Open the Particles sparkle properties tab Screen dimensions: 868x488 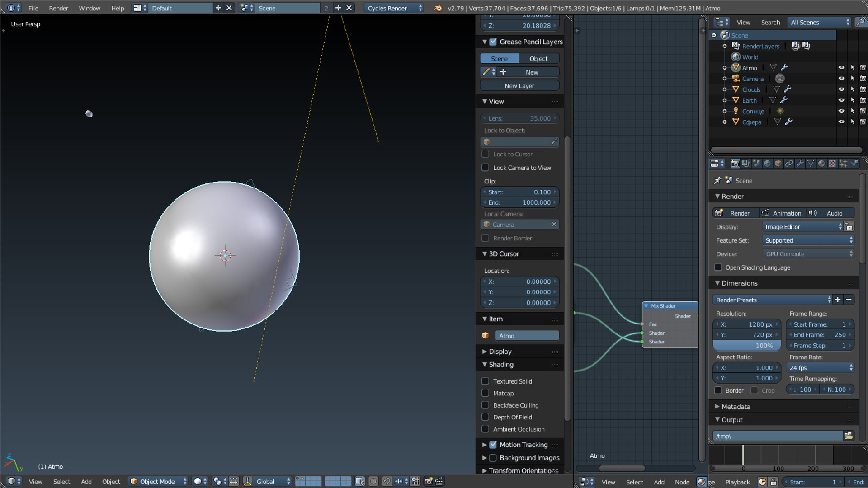click(x=844, y=164)
